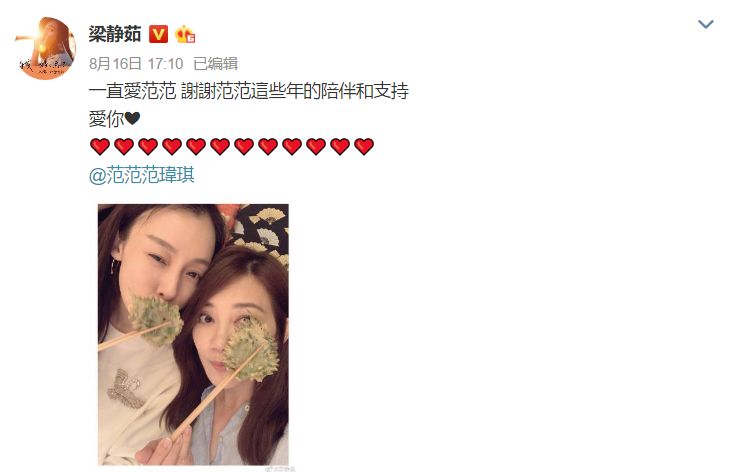Select the post text line beginning 一直愛范范
This screenshot has height=472, width=731.
click(x=248, y=91)
